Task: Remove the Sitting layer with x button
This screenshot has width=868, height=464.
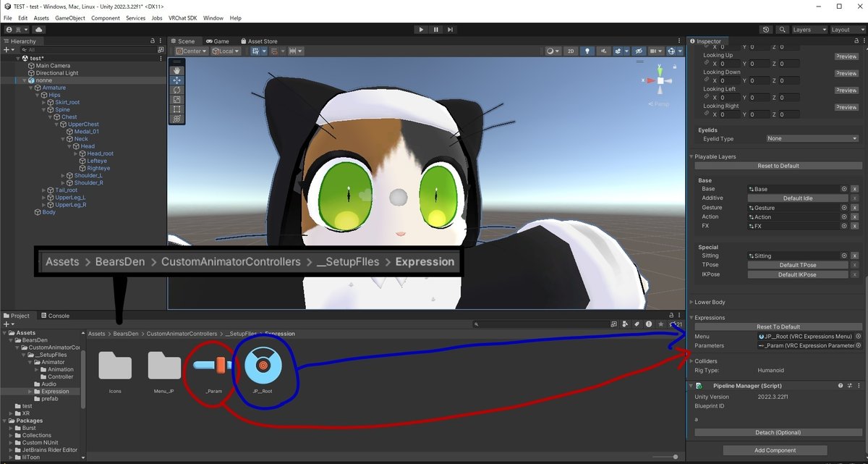Action: coord(854,256)
